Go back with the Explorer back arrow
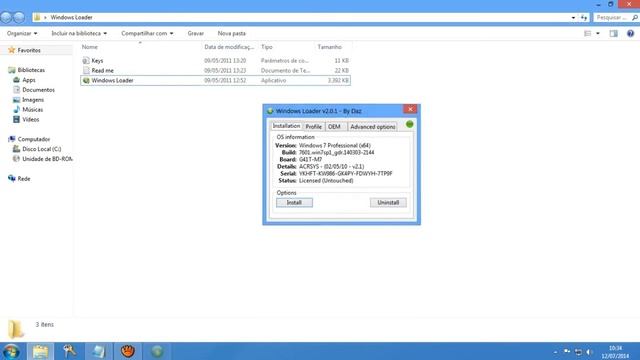The image size is (640, 360). pyautogui.click(x=6, y=18)
